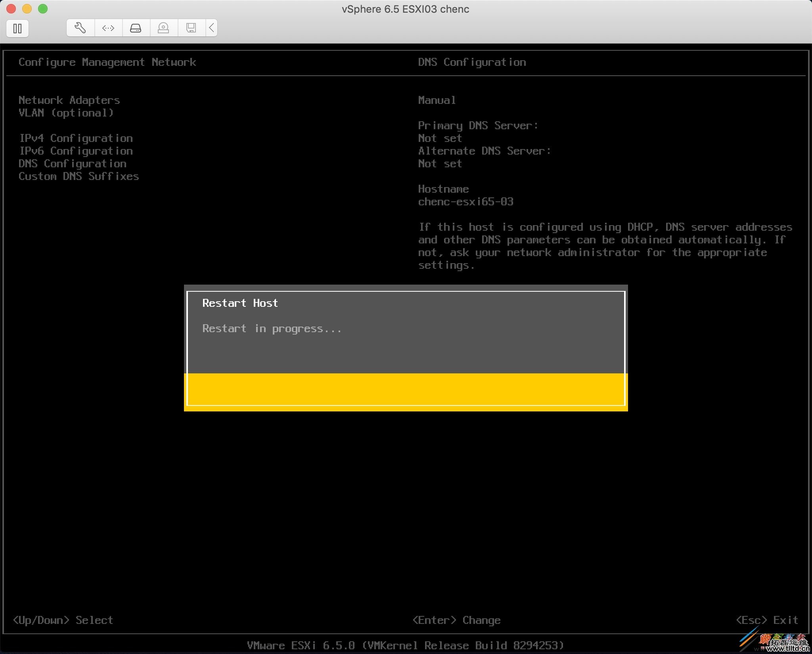
Task: Open the IPv4 Configuration entry
Action: coord(76,138)
